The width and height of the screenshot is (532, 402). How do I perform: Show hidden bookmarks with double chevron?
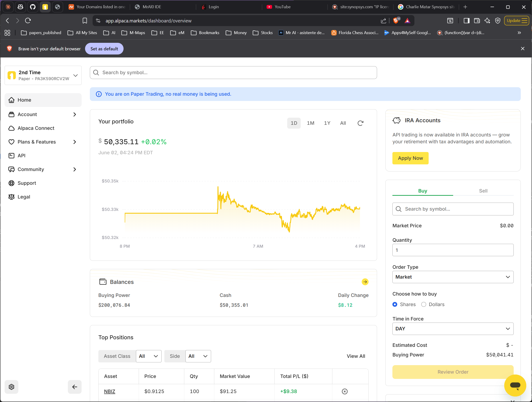pyautogui.click(x=519, y=33)
